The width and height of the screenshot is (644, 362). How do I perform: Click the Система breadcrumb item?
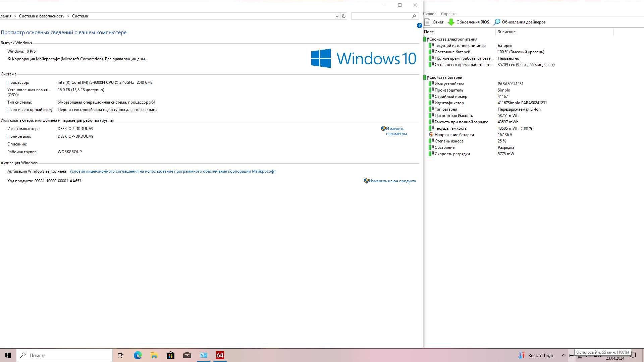pyautogui.click(x=80, y=16)
